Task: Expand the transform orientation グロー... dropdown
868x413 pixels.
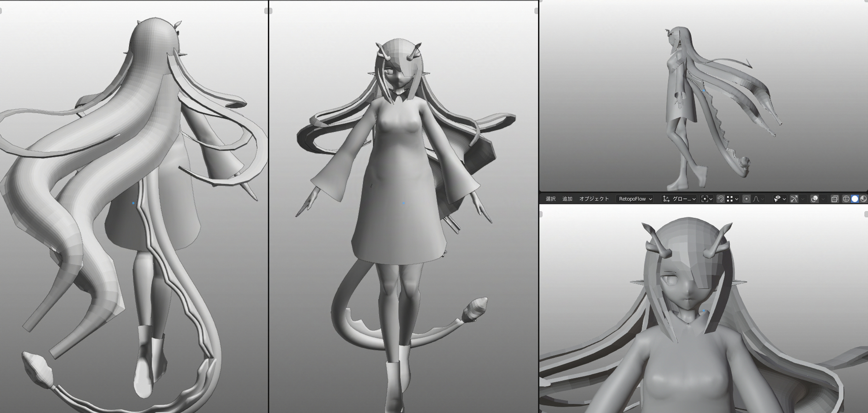Action: click(679, 199)
